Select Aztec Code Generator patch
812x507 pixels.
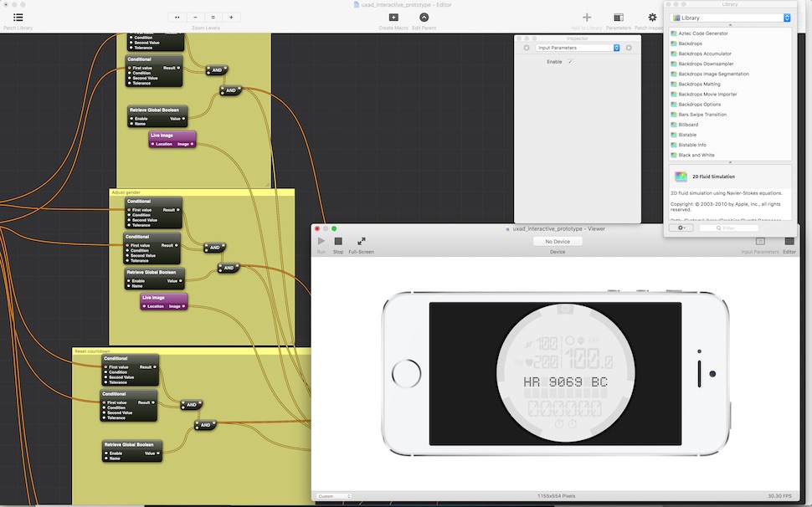click(703, 33)
